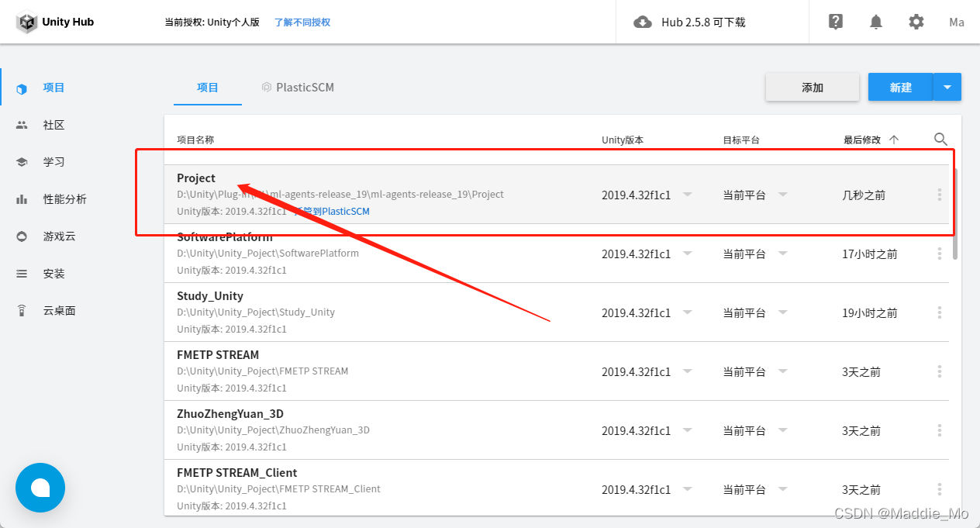Click the bar chart icon beside 性能分析
Image resolution: width=980 pixels, height=528 pixels.
(22, 199)
